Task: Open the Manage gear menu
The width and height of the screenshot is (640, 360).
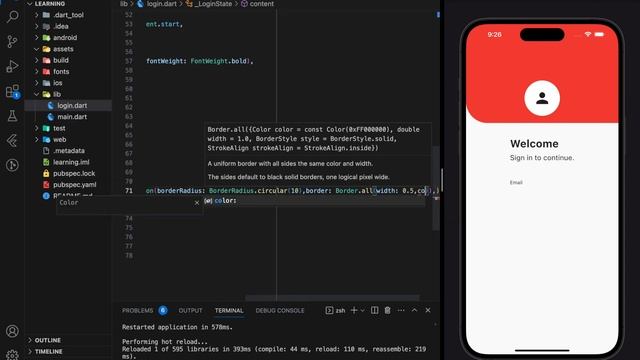Action: click(x=12, y=355)
